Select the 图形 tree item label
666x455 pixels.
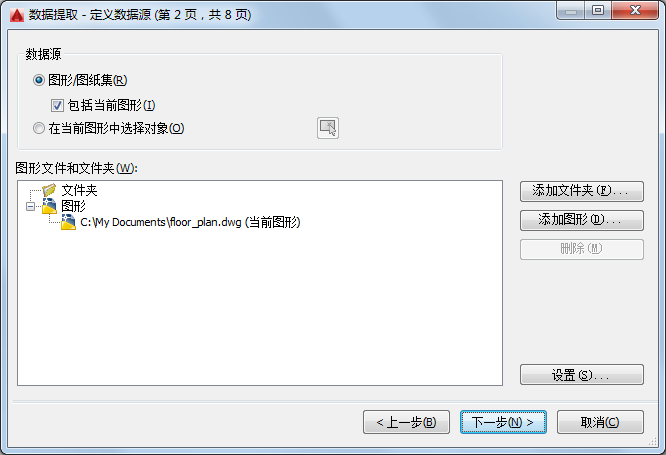(73, 206)
